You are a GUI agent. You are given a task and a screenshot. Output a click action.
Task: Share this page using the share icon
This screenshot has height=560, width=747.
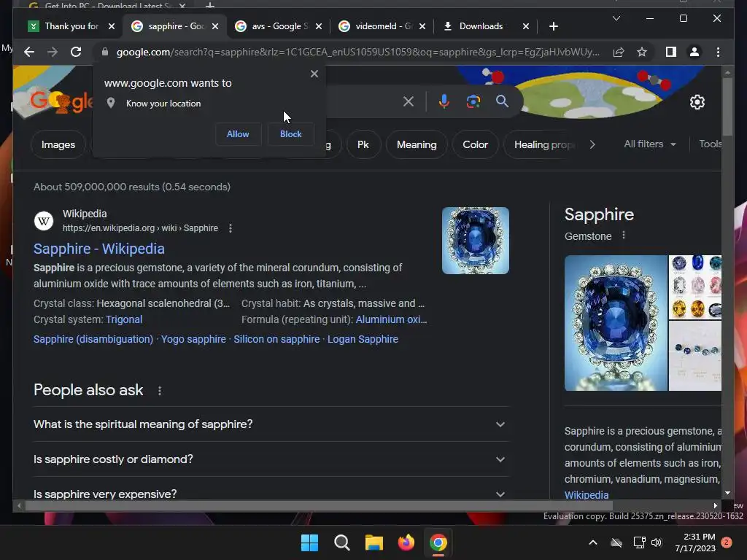click(x=619, y=52)
